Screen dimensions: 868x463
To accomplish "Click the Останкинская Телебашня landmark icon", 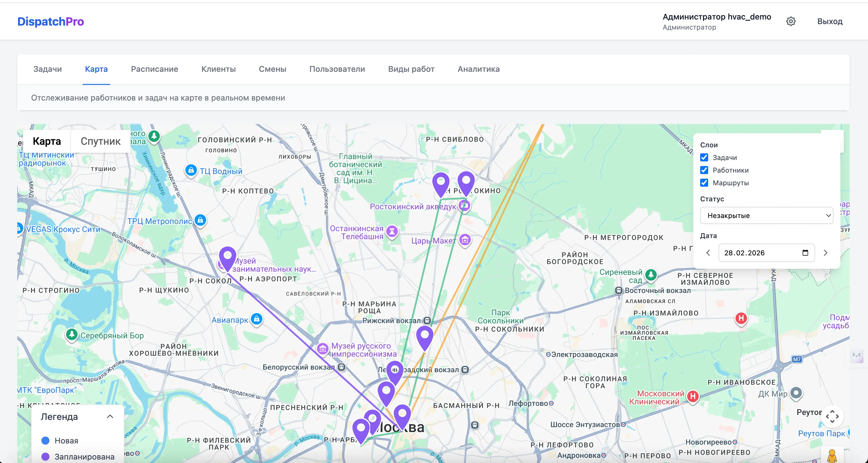I will (392, 231).
